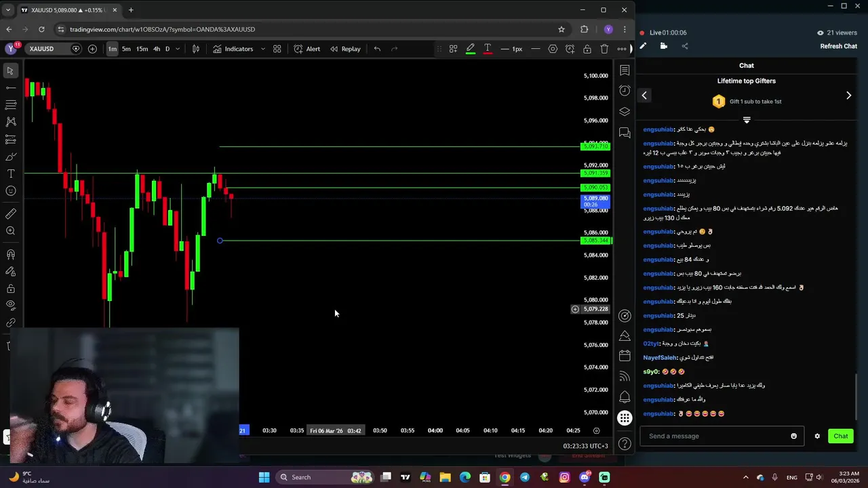This screenshot has height=488, width=868.
Task: Click Refresh Chat in the stream panel
Action: pyautogui.click(x=838, y=46)
